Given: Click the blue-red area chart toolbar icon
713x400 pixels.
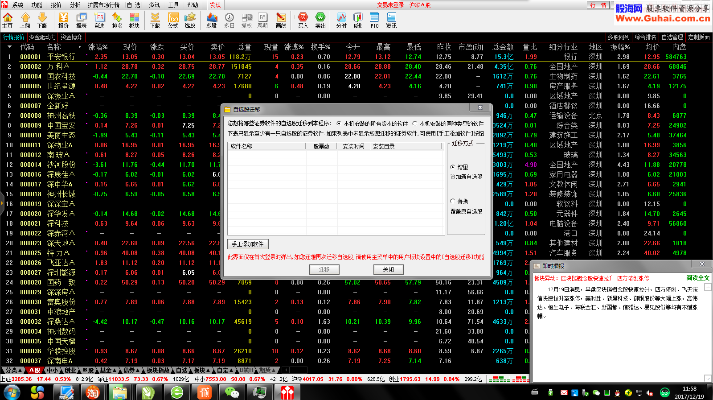Looking at the screenshot, I should 212,20.
